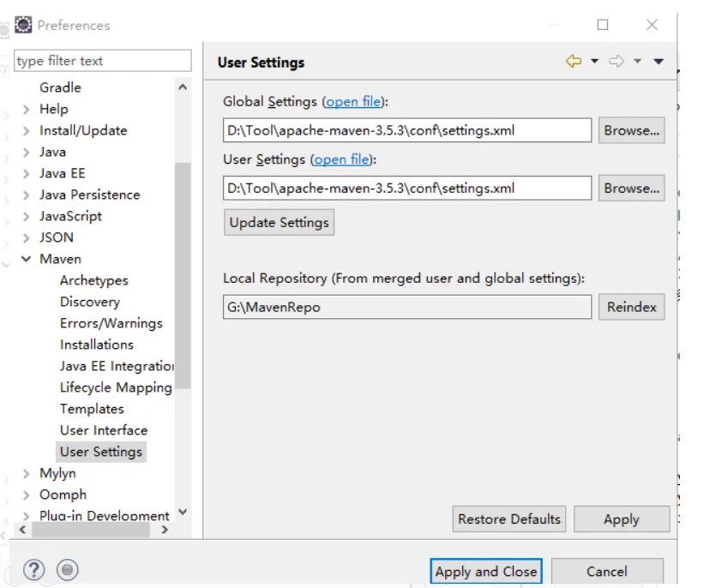Select Java EE Integration under Maven
Viewport: 704px width, 588px height.
coord(117,366)
